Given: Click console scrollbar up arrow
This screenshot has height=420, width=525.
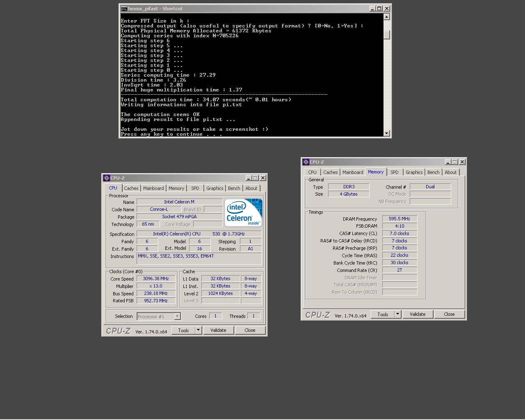Looking at the screenshot, I should (x=386, y=17).
